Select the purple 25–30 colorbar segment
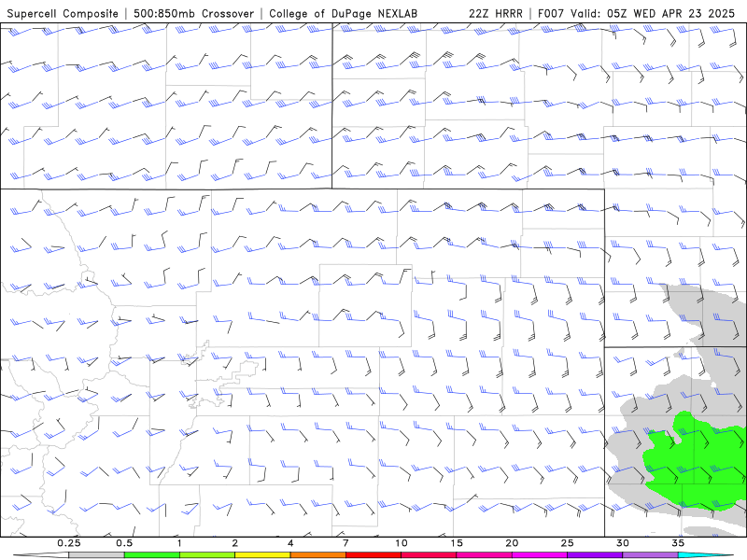This screenshot has height=560, width=747. pyautogui.click(x=595, y=555)
